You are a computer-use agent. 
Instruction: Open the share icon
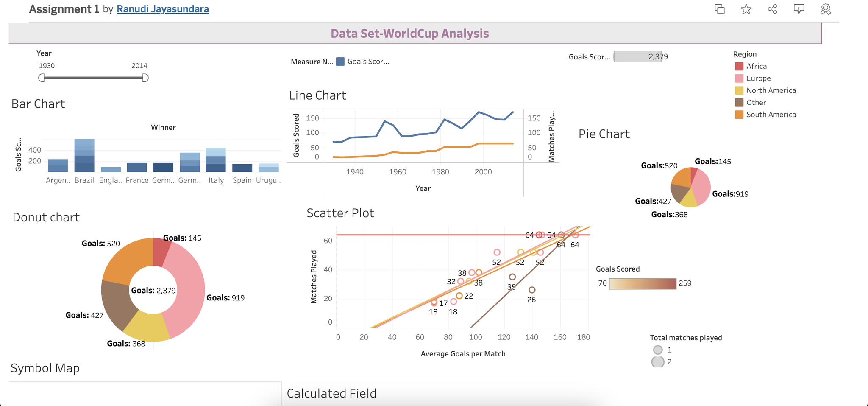(x=773, y=9)
